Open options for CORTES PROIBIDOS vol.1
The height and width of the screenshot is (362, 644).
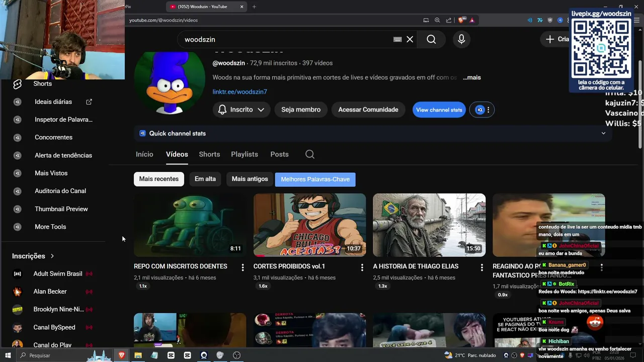(362, 267)
